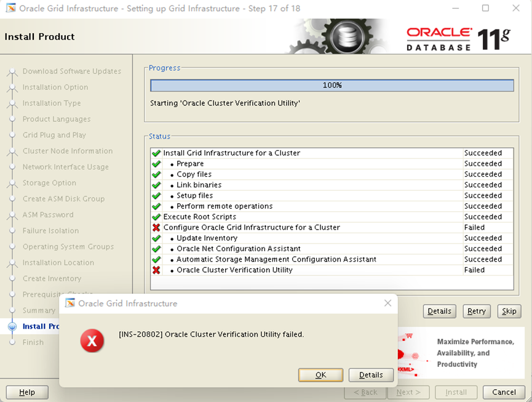Click the green check beside Update Inventory
The image size is (532, 402).
click(x=156, y=238)
